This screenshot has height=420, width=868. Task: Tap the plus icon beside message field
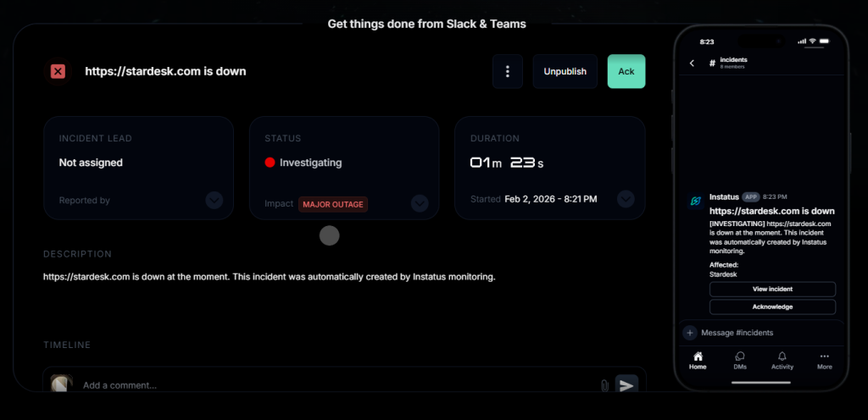pos(690,333)
